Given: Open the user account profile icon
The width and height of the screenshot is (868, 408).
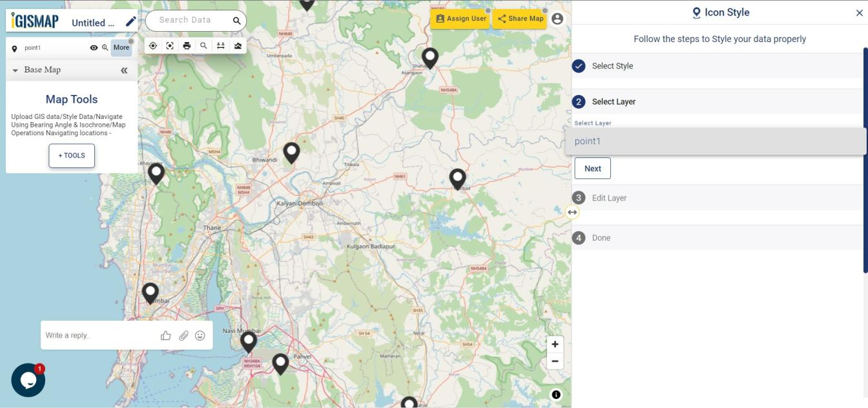Looking at the screenshot, I should click(557, 19).
